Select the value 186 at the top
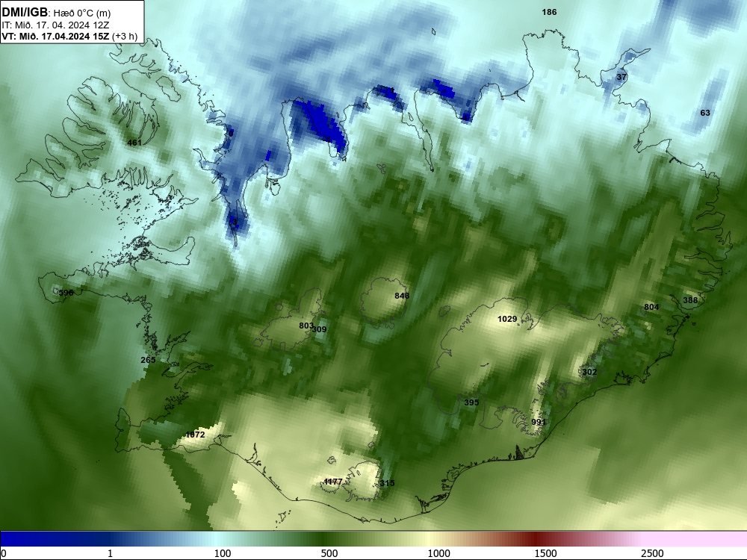This screenshot has height=560, width=747. [x=549, y=13]
